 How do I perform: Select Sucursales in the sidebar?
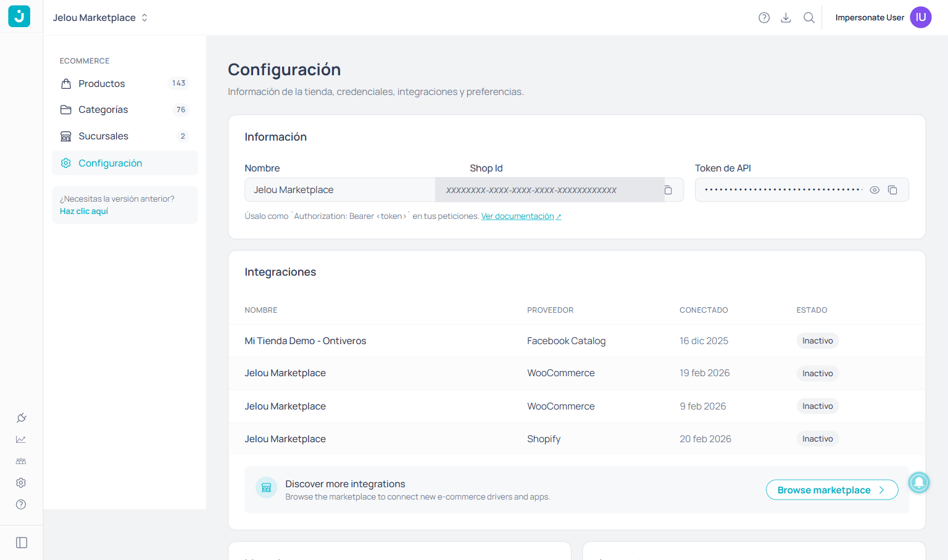[125, 136]
